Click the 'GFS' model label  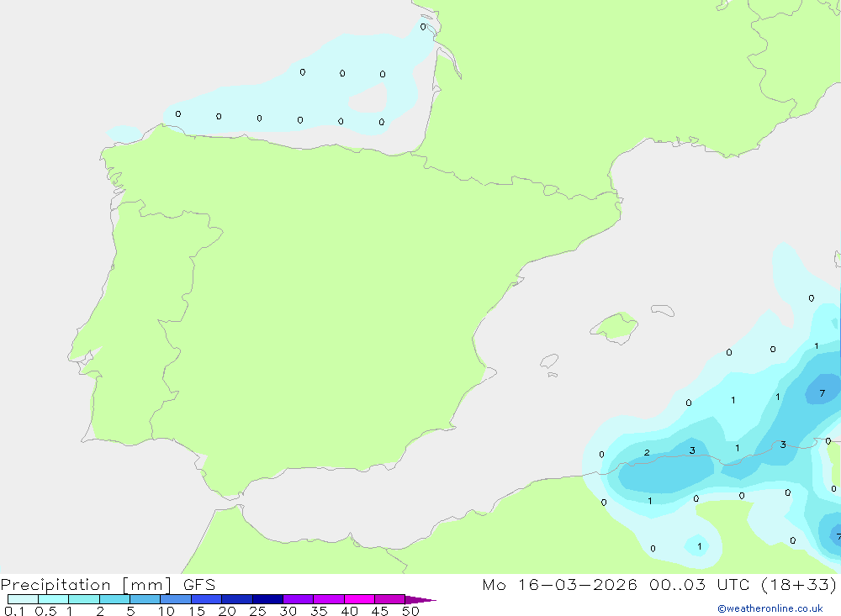pyautogui.click(x=199, y=585)
